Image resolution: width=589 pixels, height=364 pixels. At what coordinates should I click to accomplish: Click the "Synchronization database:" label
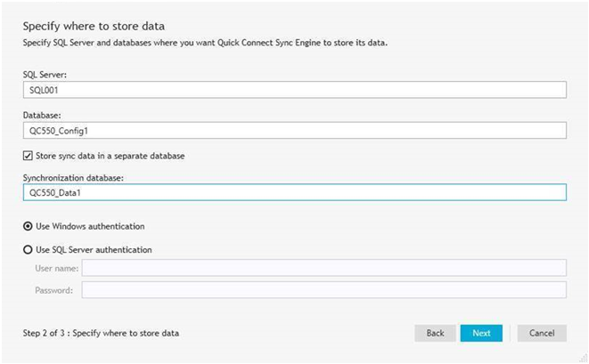[x=73, y=178]
